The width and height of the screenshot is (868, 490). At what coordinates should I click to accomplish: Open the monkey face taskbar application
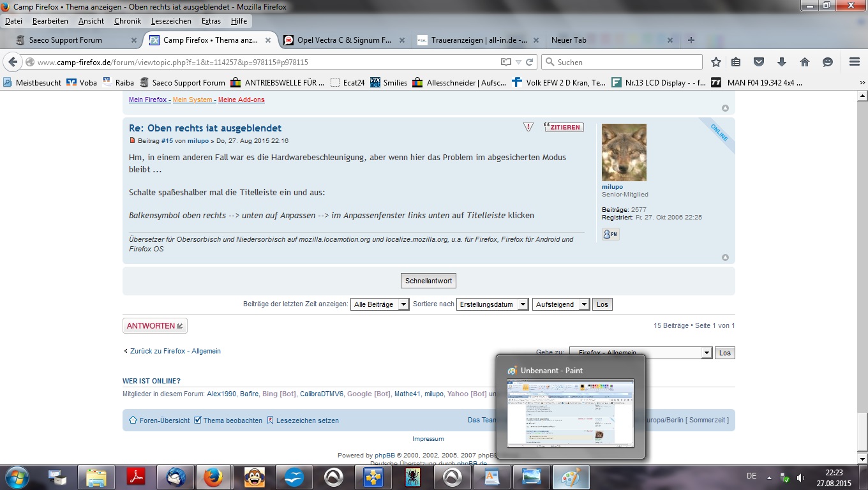pos(255,477)
